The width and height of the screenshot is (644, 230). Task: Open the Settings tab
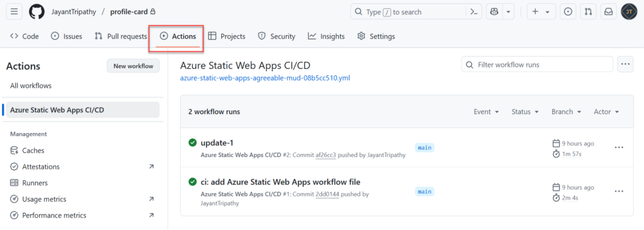coord(376,36)
